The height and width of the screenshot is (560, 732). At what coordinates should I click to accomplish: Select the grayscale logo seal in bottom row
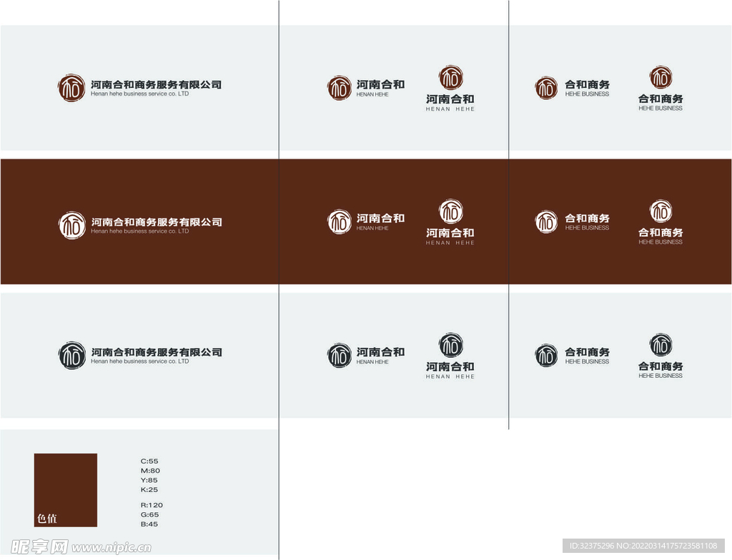(72, 355)
